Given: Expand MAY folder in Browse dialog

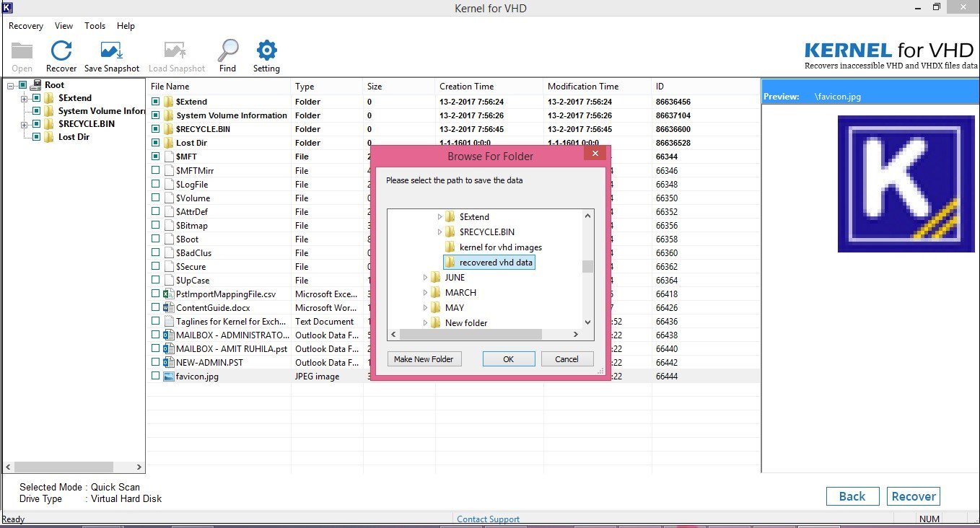Looking at the screenshot, I should 425,308.
